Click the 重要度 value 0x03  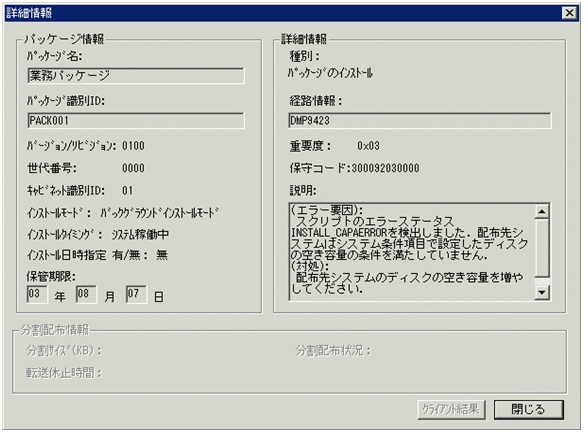click(x=368, y=146)
